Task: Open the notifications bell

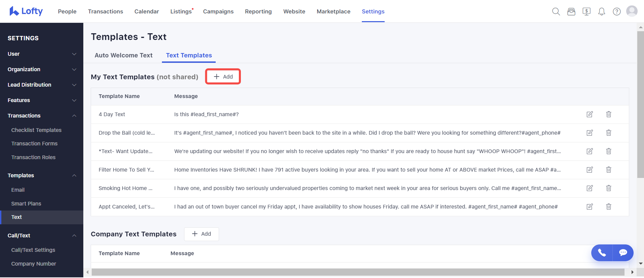Action: coord(602,11)
